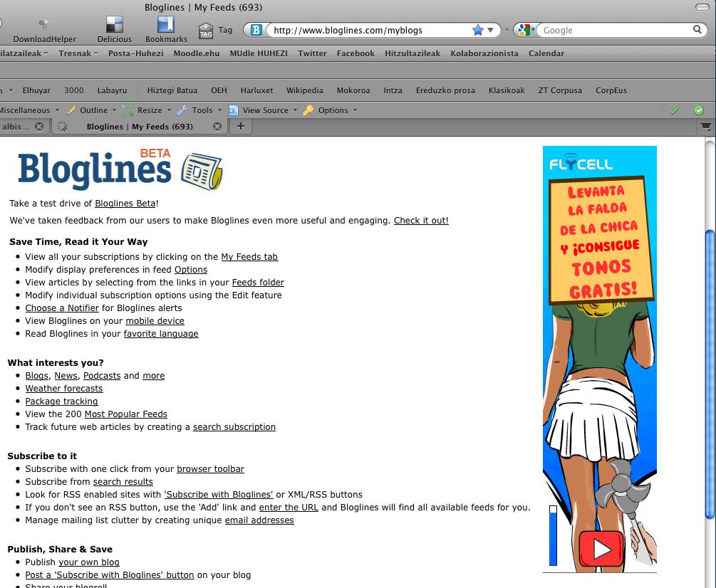Click the FlyCell ad banner sign
The height and width of the screenshot is (588, 716).
601,241
